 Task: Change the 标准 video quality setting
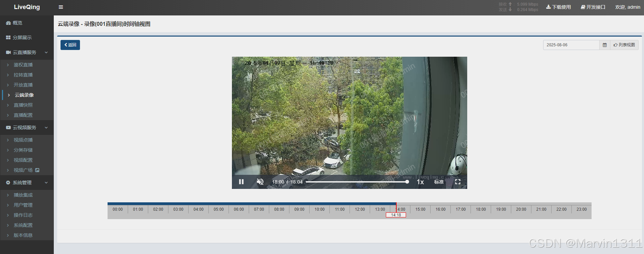439,182
